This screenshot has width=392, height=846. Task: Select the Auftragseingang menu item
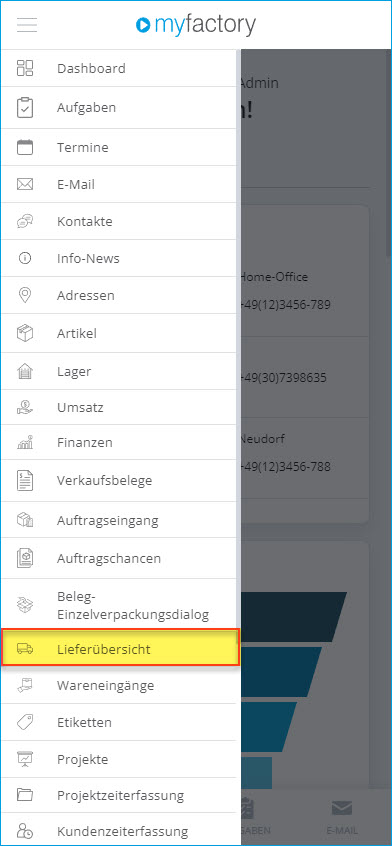coord(119,520)
